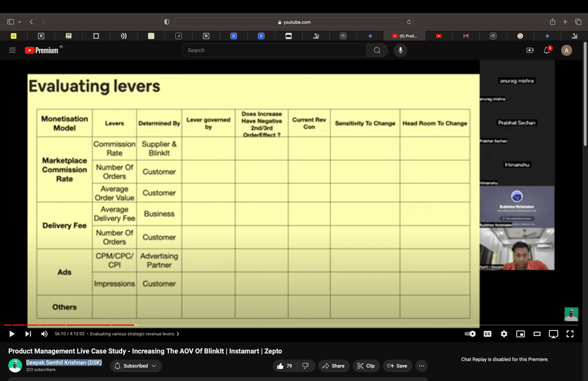Like this video
588x381 pixels.
(285, 366)
